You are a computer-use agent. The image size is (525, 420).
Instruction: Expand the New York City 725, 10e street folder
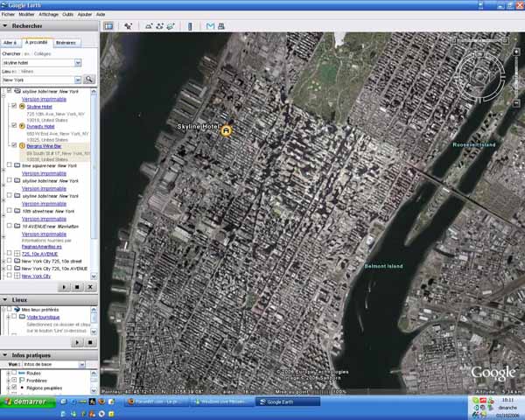(x=3, y=261)
